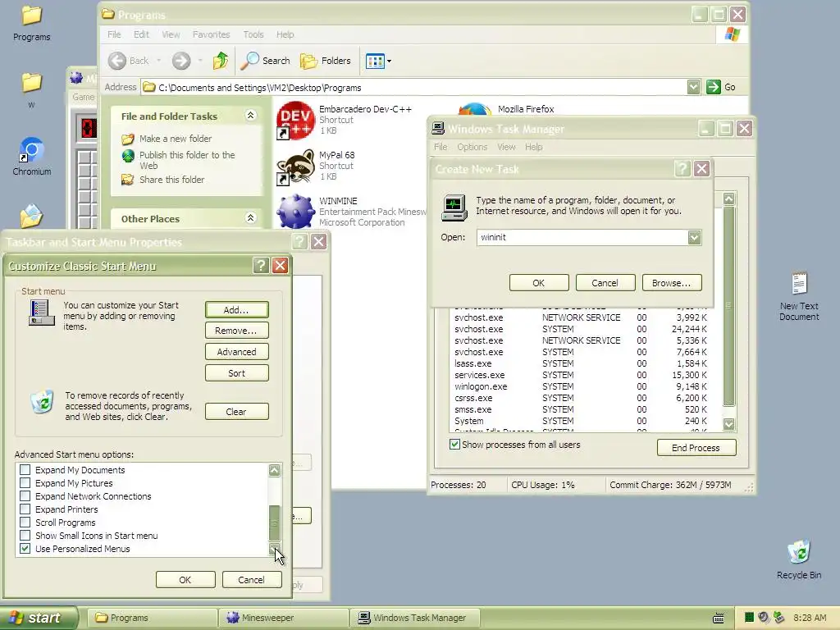Click Add... in Customize Classic Start Menu
This screenshot has height=630, width=840.
pos(236,309)
